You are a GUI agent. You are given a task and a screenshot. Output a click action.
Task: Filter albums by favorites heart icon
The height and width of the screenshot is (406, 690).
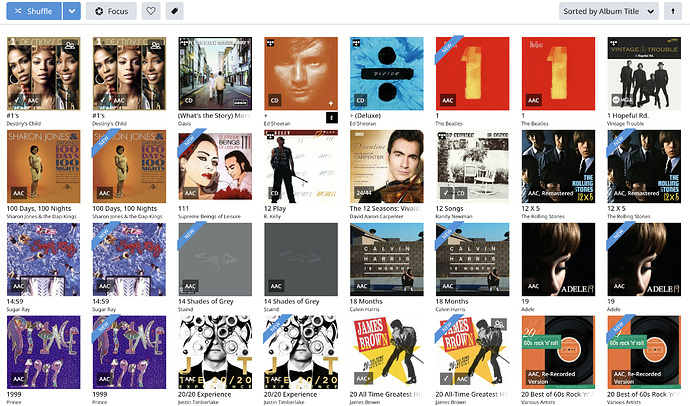(x=151, y=11)
